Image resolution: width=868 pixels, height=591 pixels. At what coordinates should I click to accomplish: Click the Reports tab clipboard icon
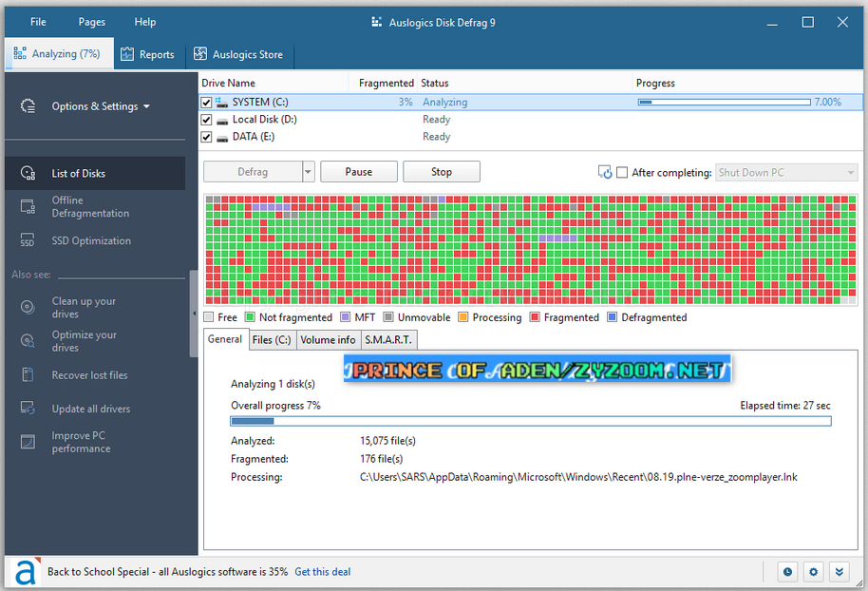127,54
